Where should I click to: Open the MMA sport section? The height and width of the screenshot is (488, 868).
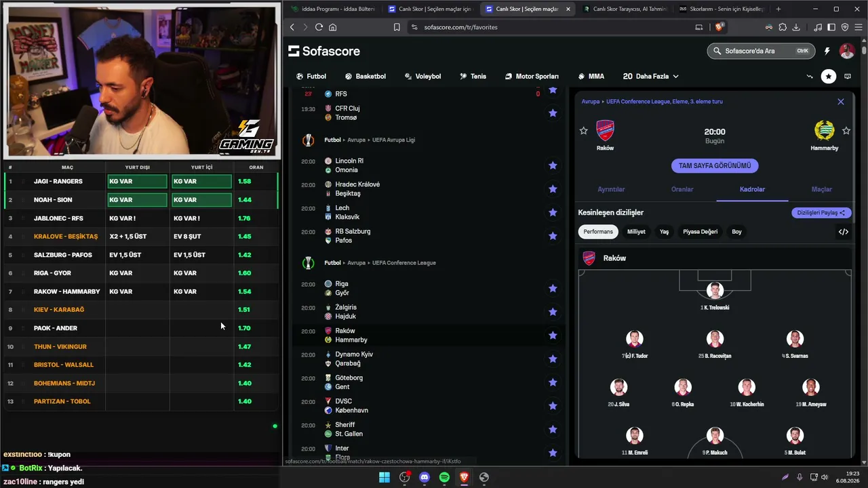(591, 77)
